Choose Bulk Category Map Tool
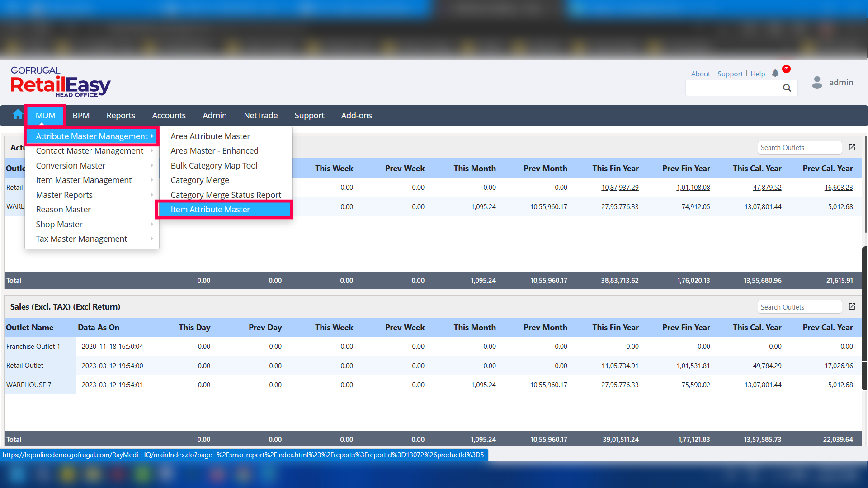 (214, 166)
